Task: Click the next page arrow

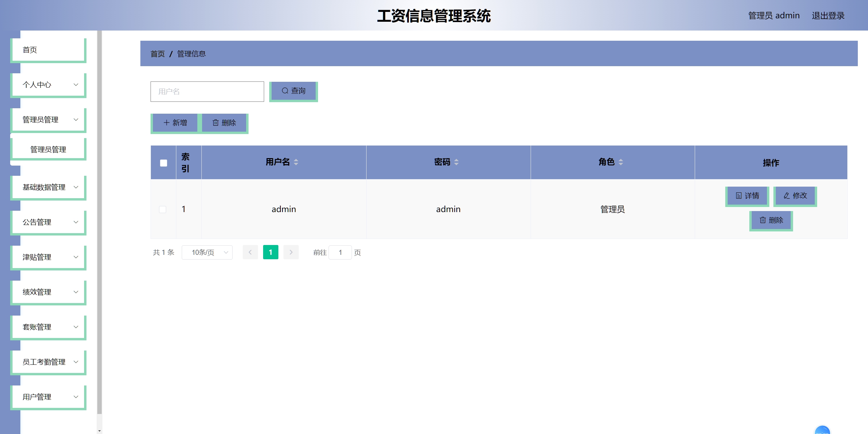Action: (291, 252)
